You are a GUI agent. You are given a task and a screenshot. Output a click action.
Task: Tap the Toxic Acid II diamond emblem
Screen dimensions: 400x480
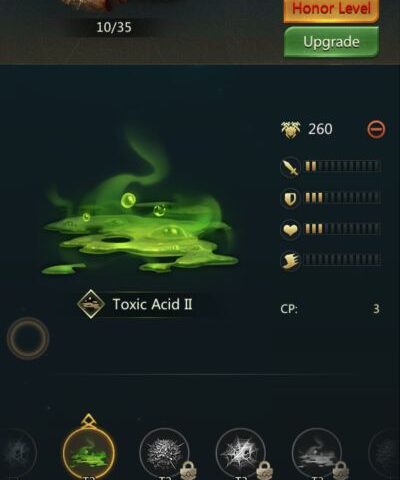(91, 304)
